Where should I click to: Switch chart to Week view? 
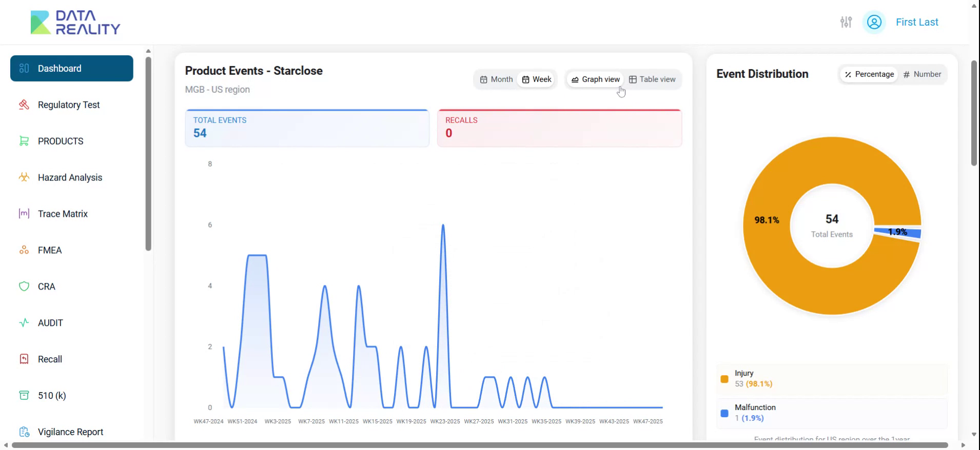click(537, 79)
